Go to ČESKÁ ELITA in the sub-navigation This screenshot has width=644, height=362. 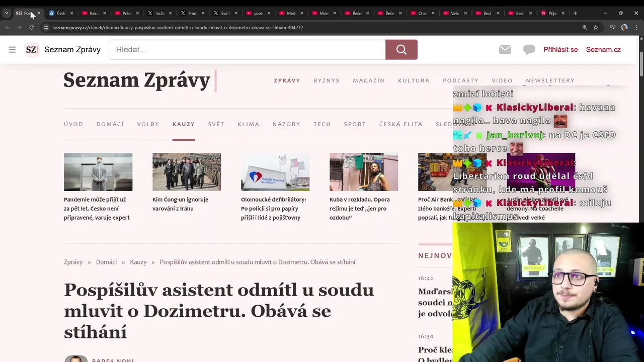tap(400, 124)
